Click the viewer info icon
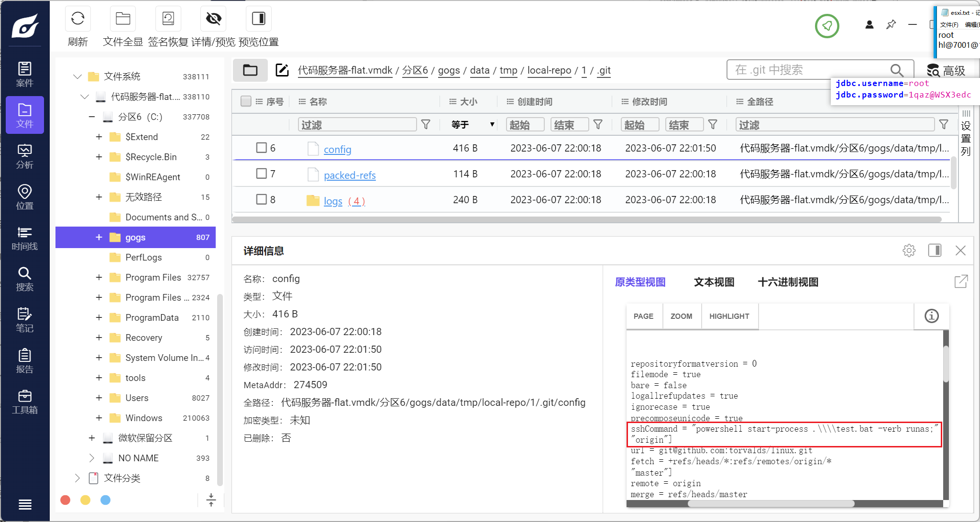The width and height of the screenshot is (980, 522). [931, 316]
